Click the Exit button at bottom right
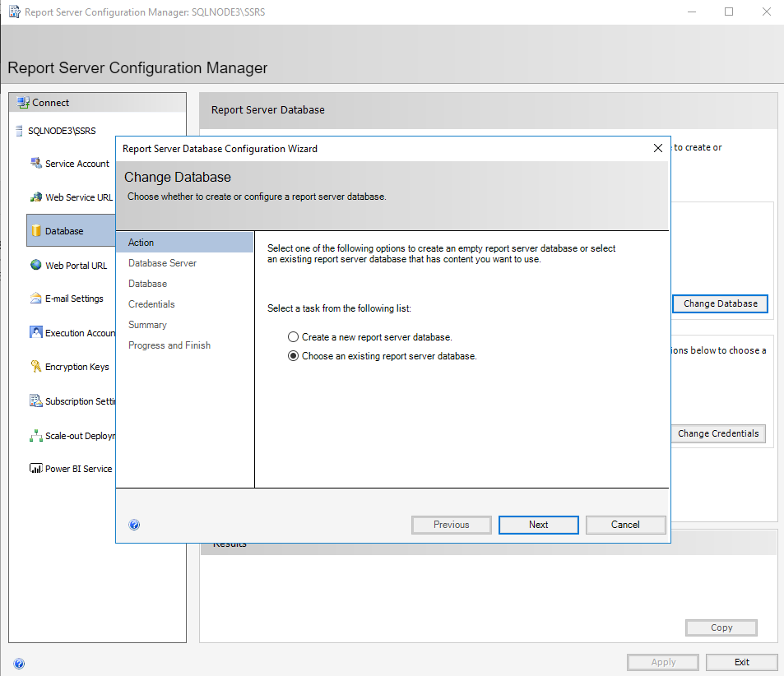 (x=741, y=662)
